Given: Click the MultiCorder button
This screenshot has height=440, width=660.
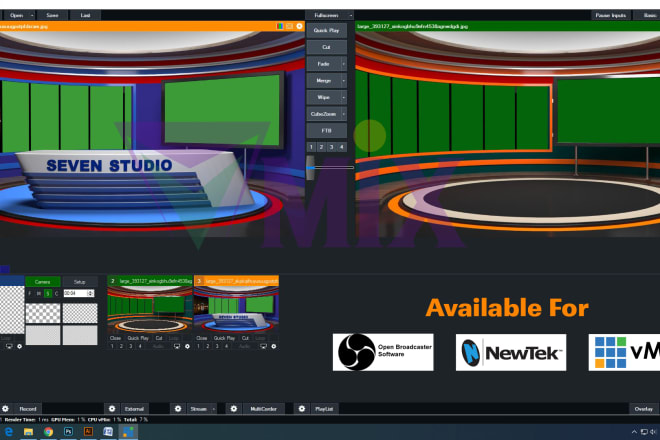Looking at the screenshot, I should coord(263,408).
